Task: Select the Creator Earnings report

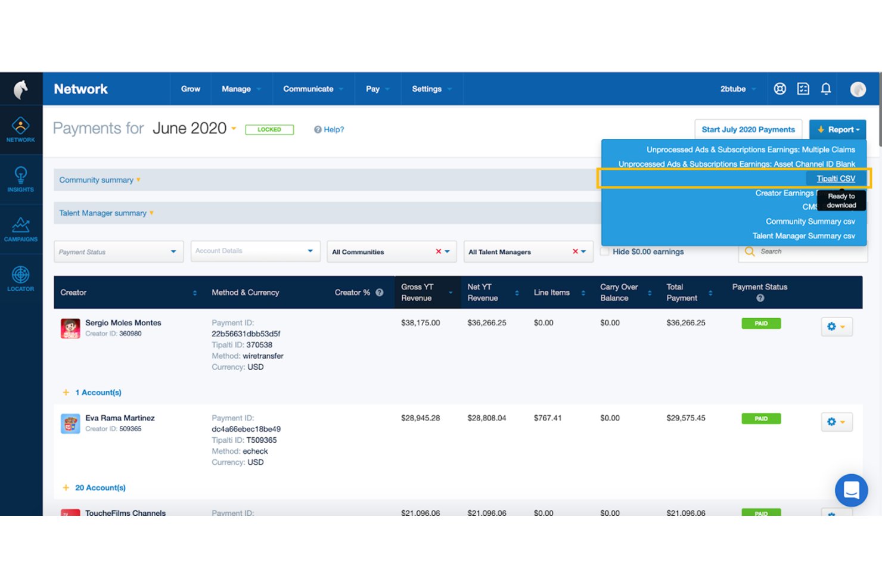Action: pos(784,193)
